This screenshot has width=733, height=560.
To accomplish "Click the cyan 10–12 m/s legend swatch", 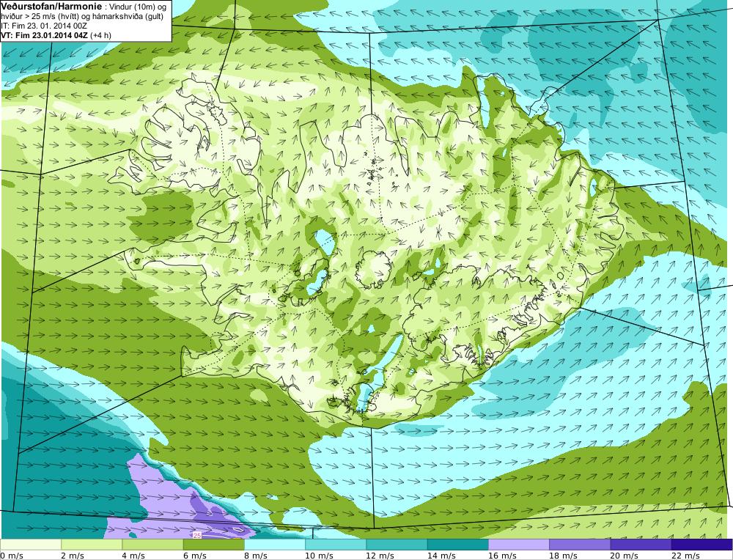I will coord(336,545).
